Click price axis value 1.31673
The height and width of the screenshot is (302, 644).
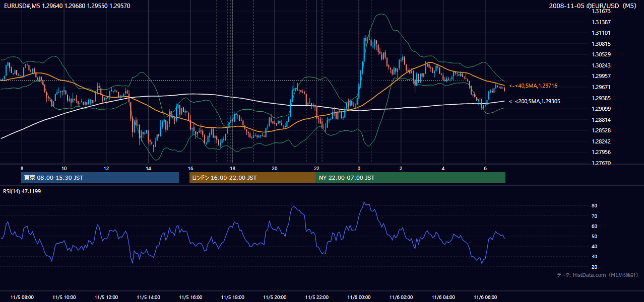coord(602,11)
